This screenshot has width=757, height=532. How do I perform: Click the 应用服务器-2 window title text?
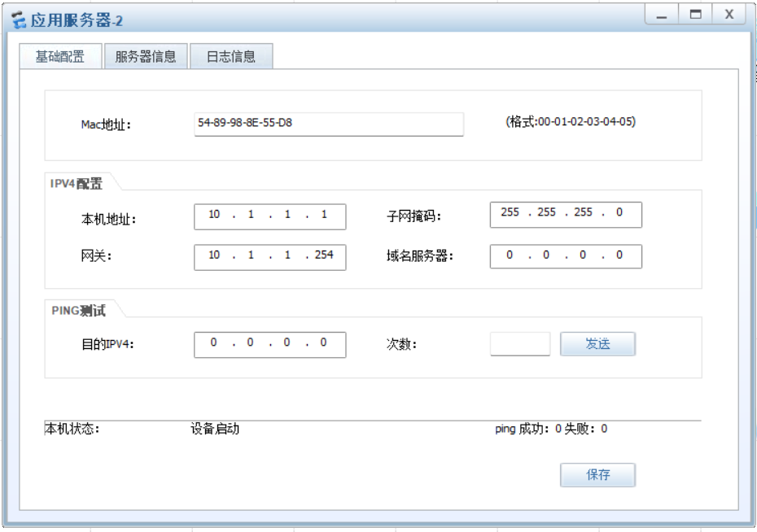pos(77,20)
